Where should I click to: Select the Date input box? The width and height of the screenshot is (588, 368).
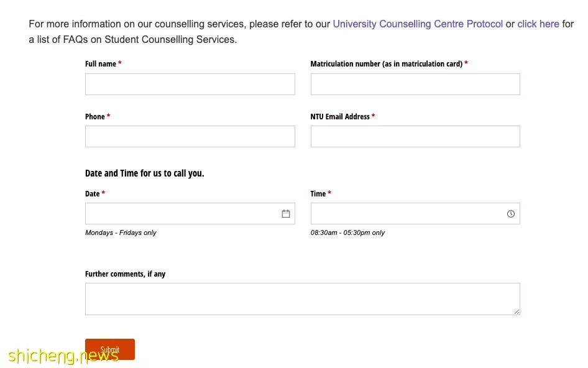(190, 213)
